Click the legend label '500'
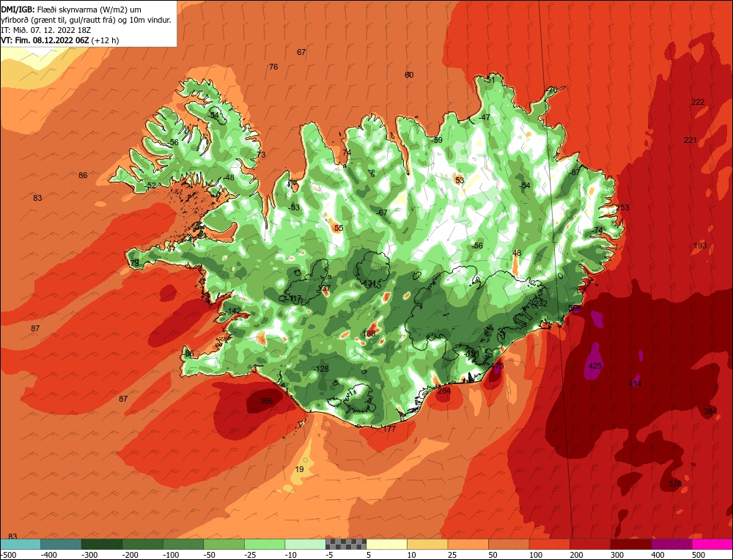733x560 pixels. click(699, 555)
